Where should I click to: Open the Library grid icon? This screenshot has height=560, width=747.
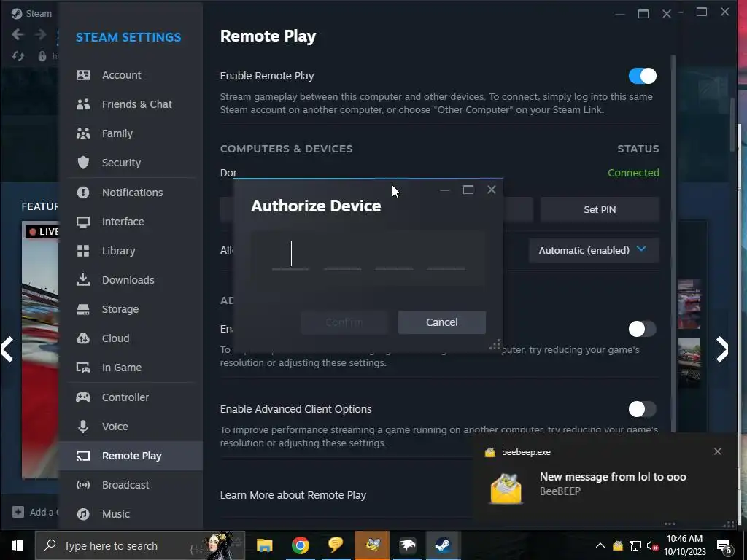coord(83,251)
